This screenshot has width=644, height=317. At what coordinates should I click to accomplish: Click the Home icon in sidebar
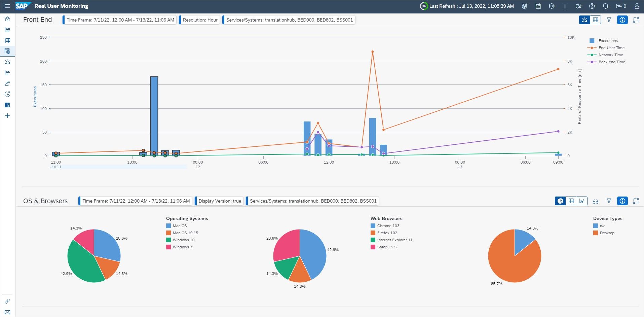coord(7,19)
